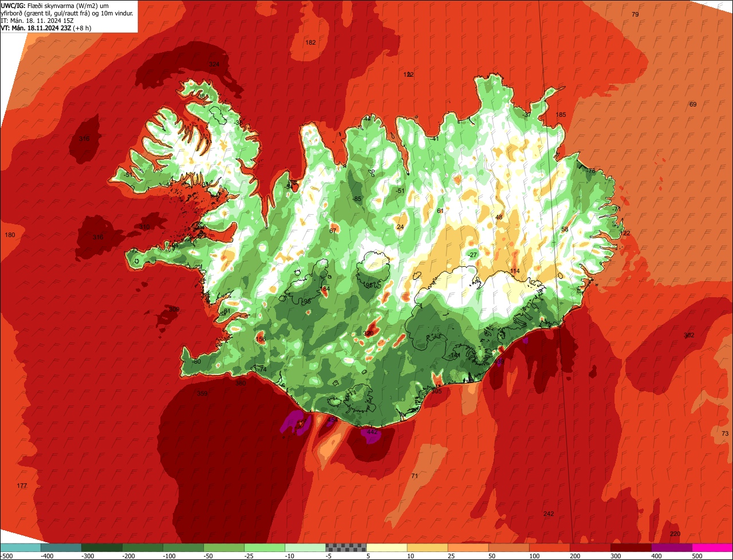This screenshot has width=733, height=560.
Task: Click the pale green swatch between -10 and -5
Action: pos(305,547)
